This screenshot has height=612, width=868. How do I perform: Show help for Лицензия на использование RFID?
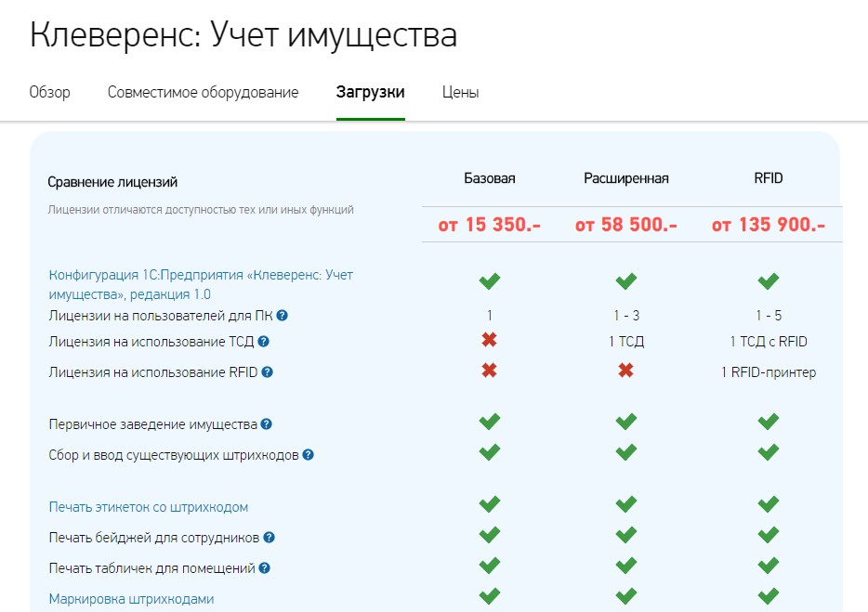268,372
